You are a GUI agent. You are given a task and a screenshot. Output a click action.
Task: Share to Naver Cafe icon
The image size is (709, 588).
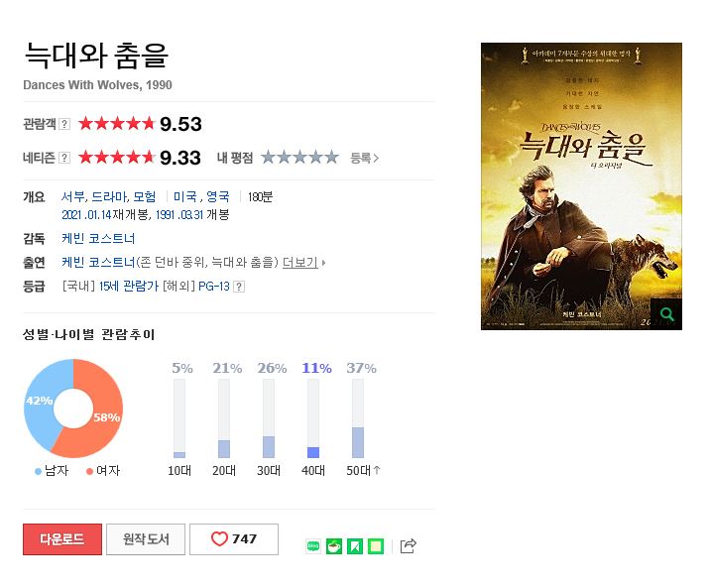click(334, 546)
